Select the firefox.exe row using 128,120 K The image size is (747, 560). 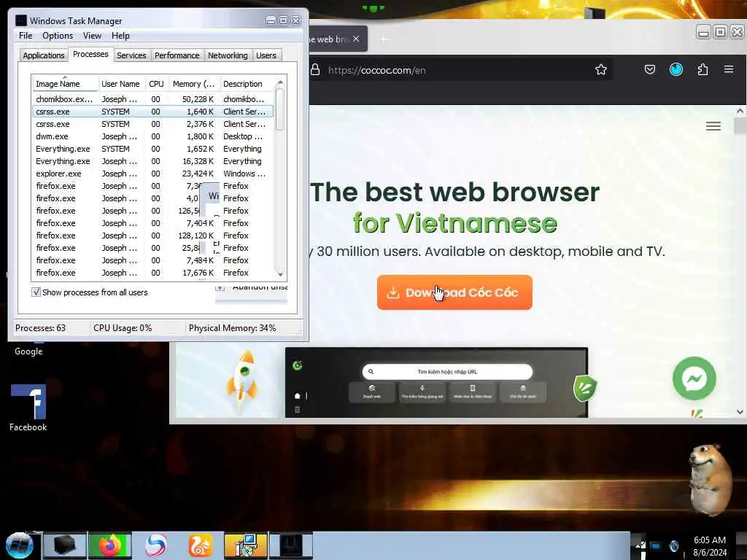pyautogui.click(x=152, y=236)
